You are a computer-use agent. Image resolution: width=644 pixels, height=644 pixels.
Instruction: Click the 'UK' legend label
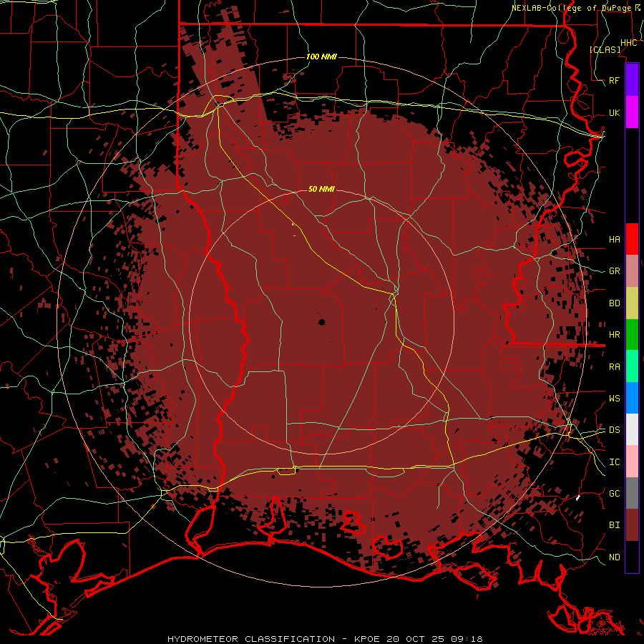pos(614,112)
